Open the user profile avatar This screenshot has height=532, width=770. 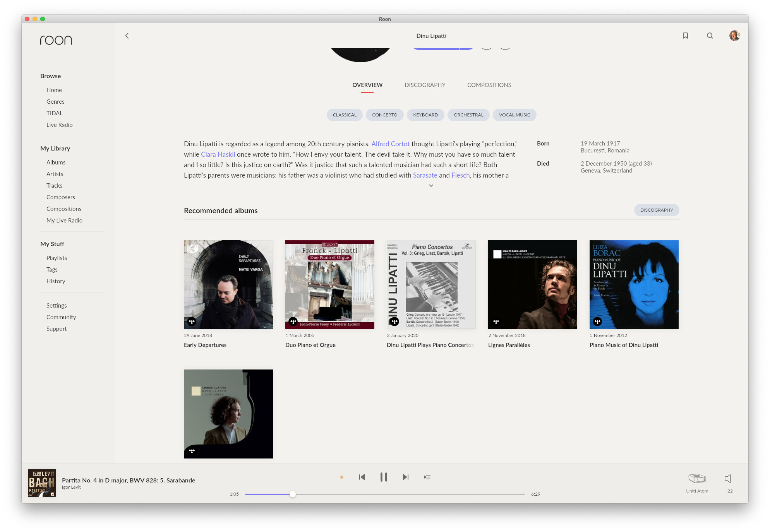(x=734, y=36)
